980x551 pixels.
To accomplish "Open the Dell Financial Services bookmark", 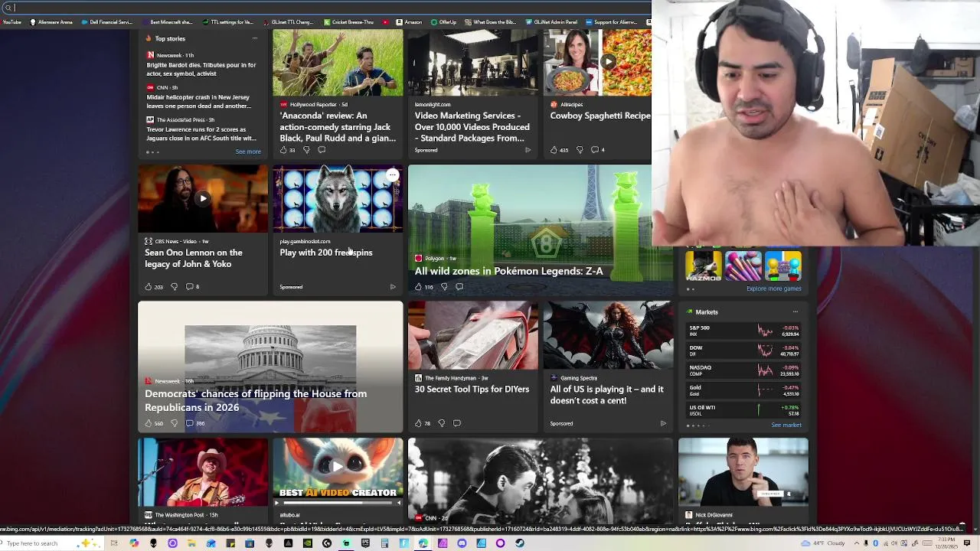I will point(106,22).
